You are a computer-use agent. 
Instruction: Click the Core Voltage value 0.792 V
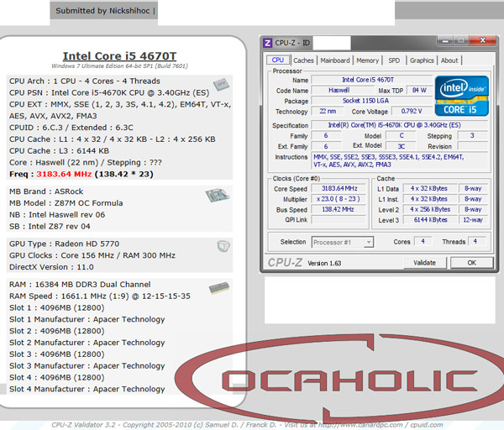(412, 111)
